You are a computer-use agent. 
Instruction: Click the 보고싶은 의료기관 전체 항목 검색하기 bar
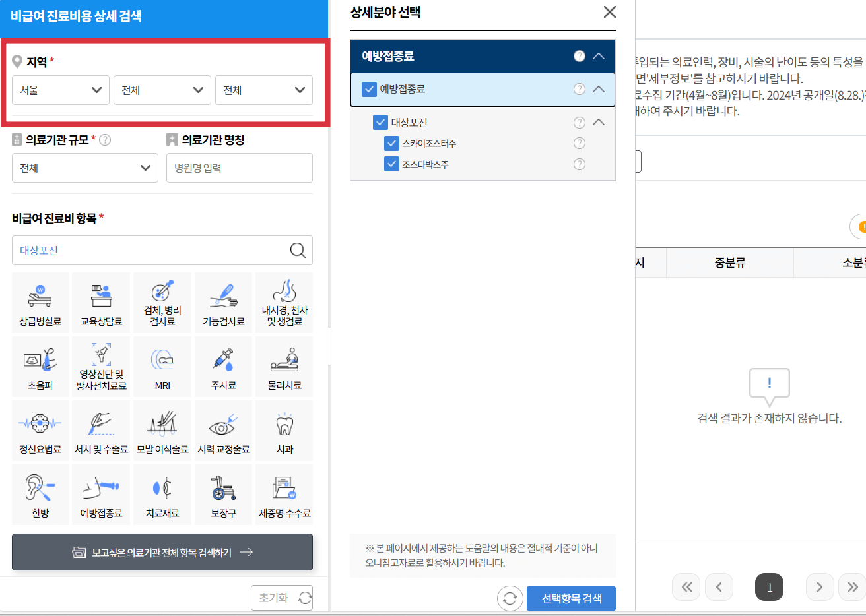coord(162,552)
